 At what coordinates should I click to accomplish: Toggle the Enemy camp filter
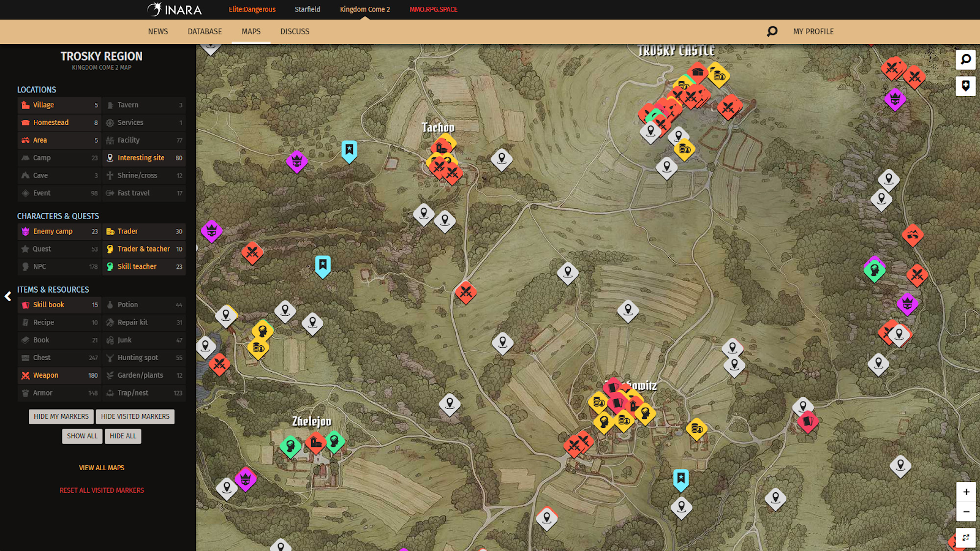(59, 231)
